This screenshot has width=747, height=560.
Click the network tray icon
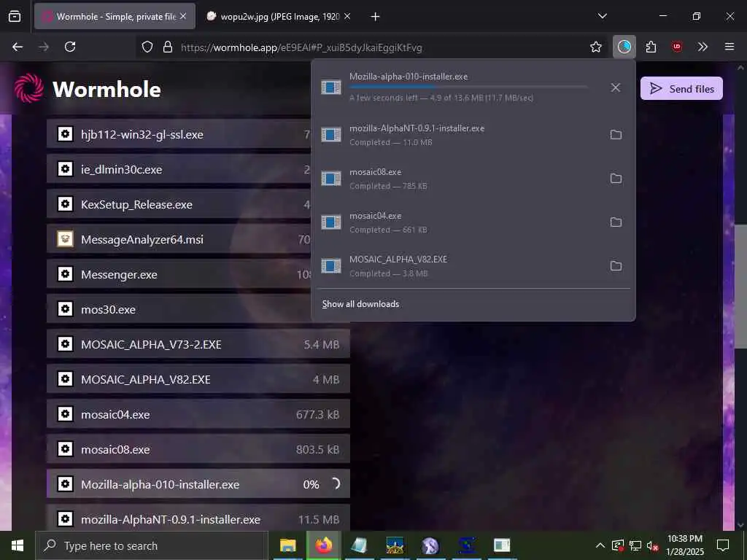coord(635,545)
